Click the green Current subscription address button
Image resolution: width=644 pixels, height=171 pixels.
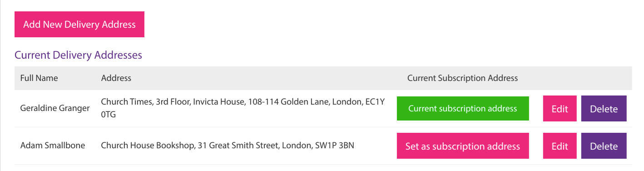coord(463,109)
